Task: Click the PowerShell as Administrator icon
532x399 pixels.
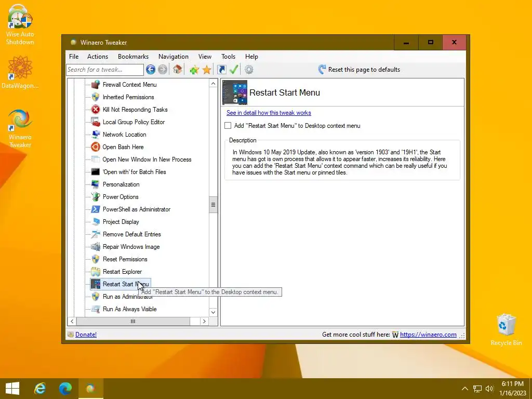Action: 96,209
